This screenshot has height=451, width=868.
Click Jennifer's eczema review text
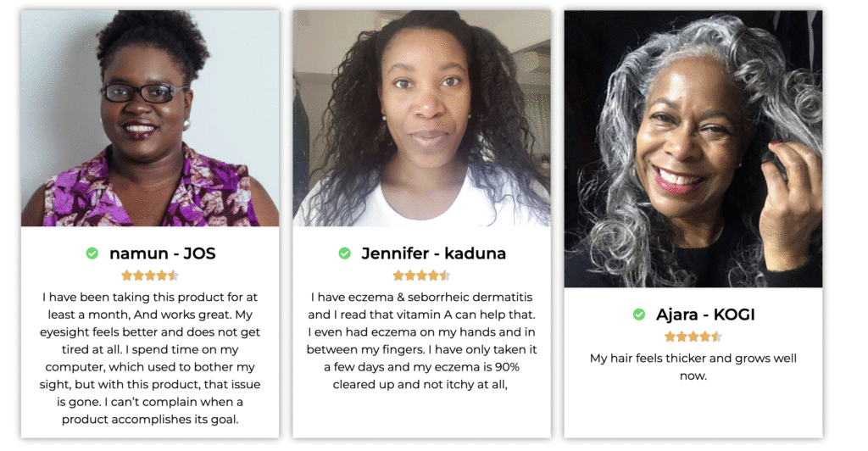pyautogui.click(x=422, y=340)
